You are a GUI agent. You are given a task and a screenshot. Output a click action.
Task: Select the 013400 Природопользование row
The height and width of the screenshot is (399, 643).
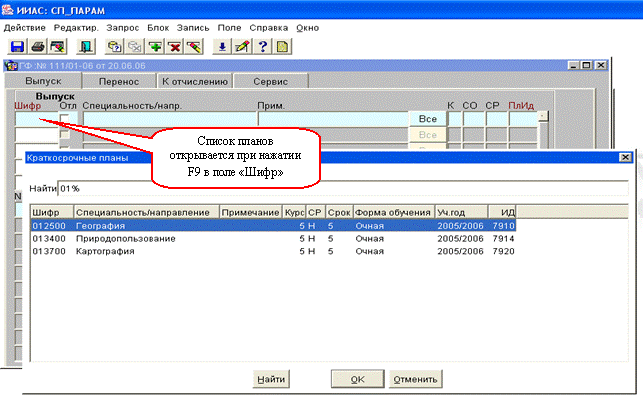[x=273, y=239]
